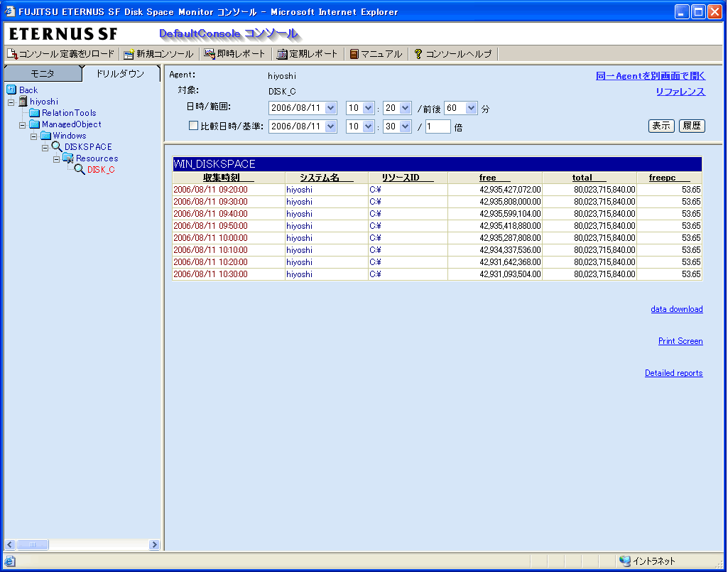Collapse the Resources tree node
728x572 pixels.
point(56,159)
